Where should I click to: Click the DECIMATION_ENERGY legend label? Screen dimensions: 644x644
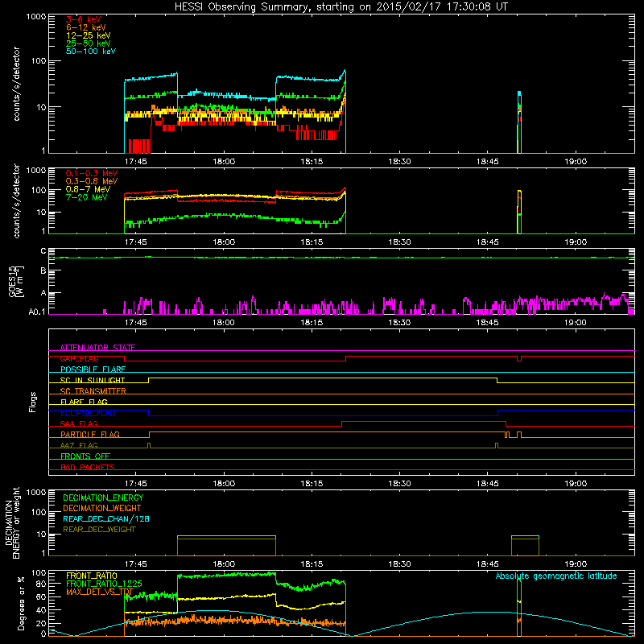pyautogui.click(x=103, y=497)
